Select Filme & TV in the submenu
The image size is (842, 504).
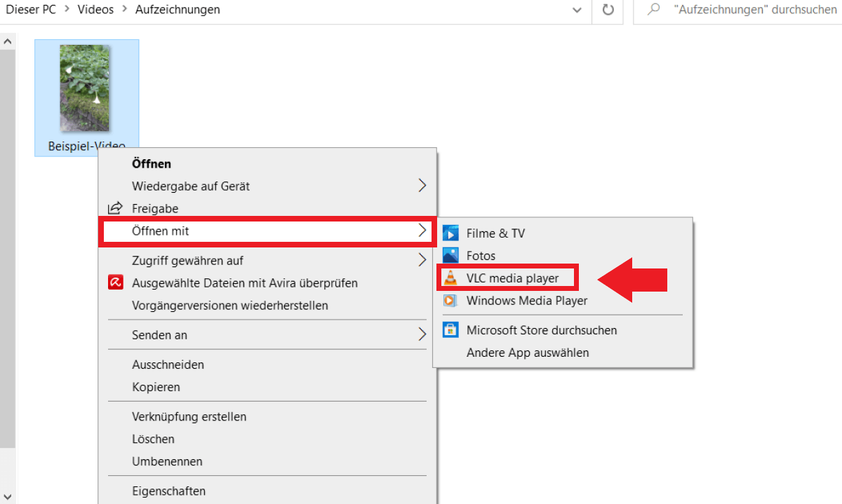point(563,233)
